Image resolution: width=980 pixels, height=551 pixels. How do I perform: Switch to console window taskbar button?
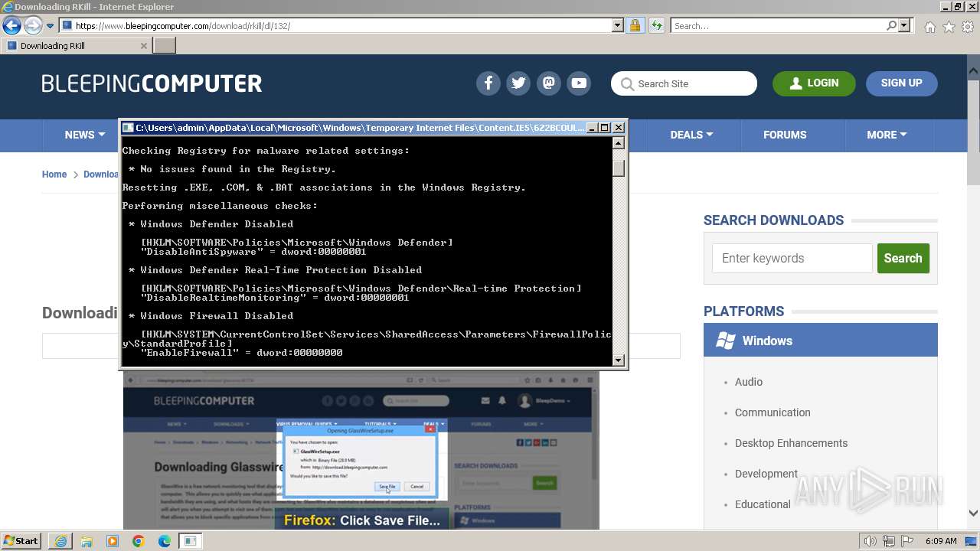click(191, 541)
